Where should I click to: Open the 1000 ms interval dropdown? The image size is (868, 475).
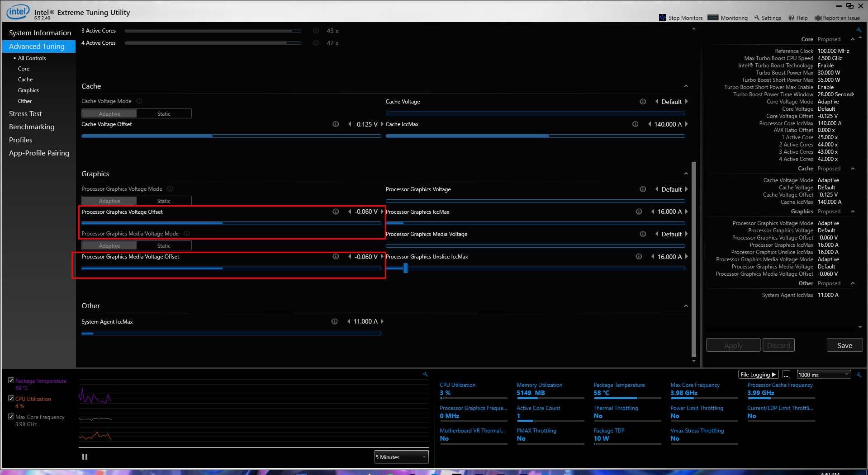click(824, 375)
